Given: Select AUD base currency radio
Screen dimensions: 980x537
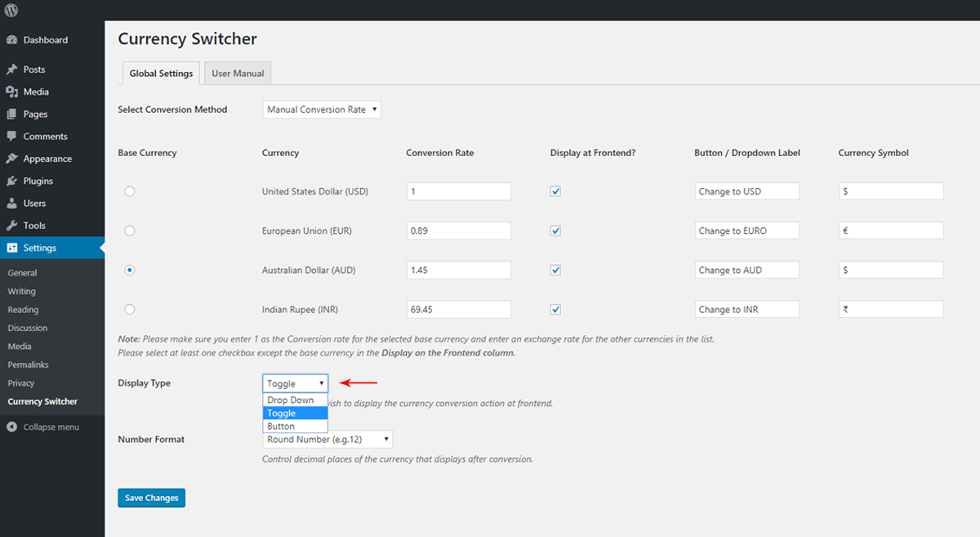Looking at the screenshot, I should click(x=130, y=270).
